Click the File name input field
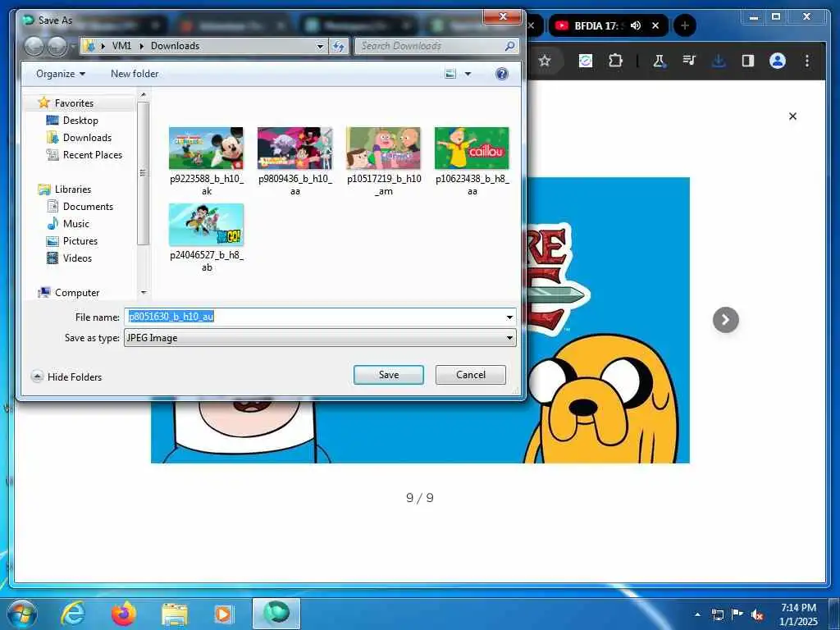 point(314,317)
